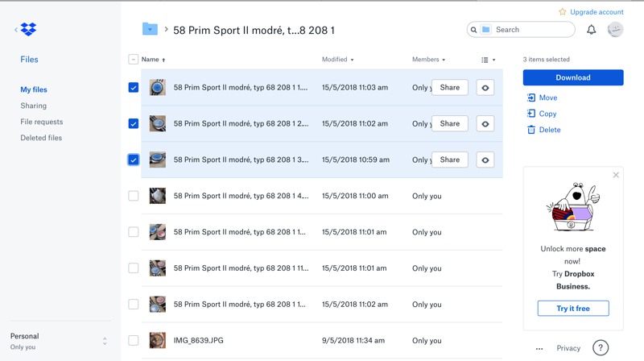Close the Dropbox Business promo card

[616, 175]
